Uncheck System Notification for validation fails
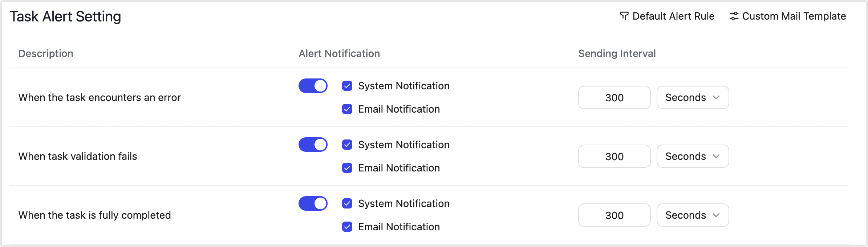 click(x=347, y=145)
